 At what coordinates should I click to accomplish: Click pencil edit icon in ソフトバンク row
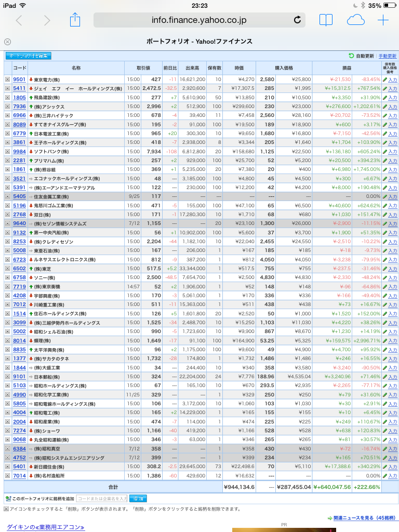[x=385, y=152]
